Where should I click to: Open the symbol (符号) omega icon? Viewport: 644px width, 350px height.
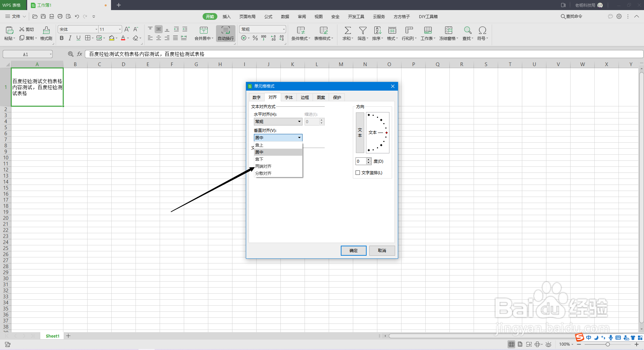click(x=482, y=30)
